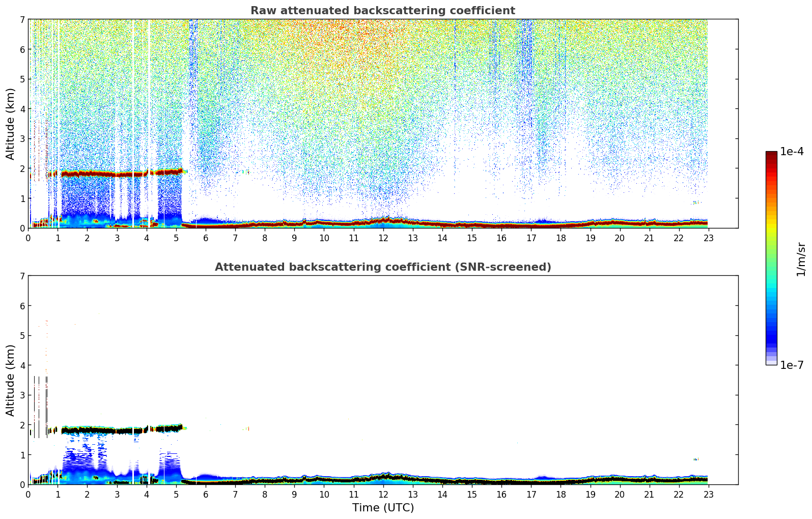The image size is (812, 519).
Task: Click time tick '9' on bottom plot axis
Action: pos(294,494)
